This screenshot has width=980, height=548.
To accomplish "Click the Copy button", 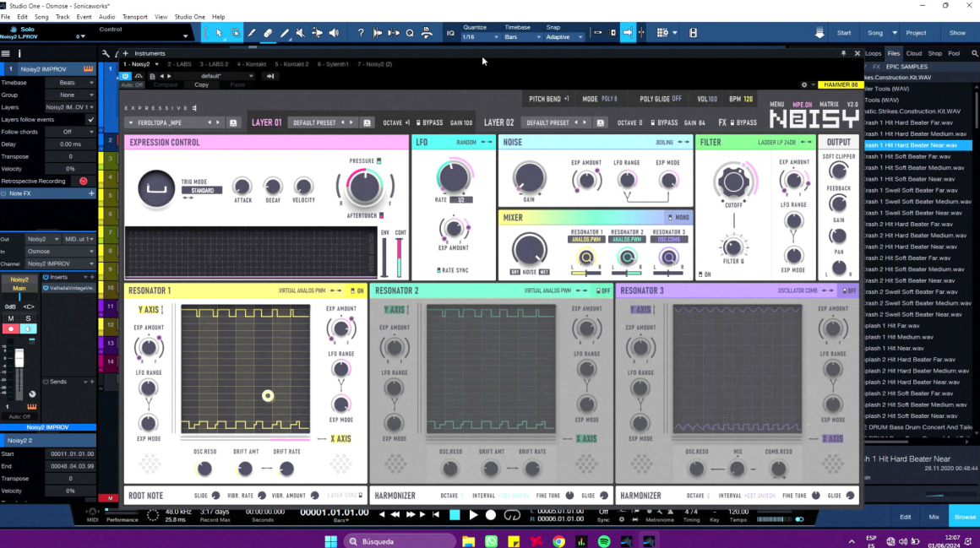I will coord(201,84).
